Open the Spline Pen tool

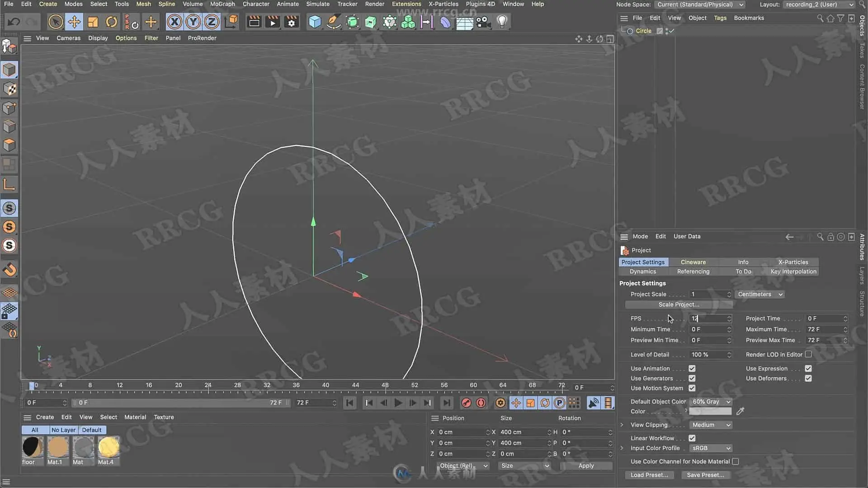(334, 22)
